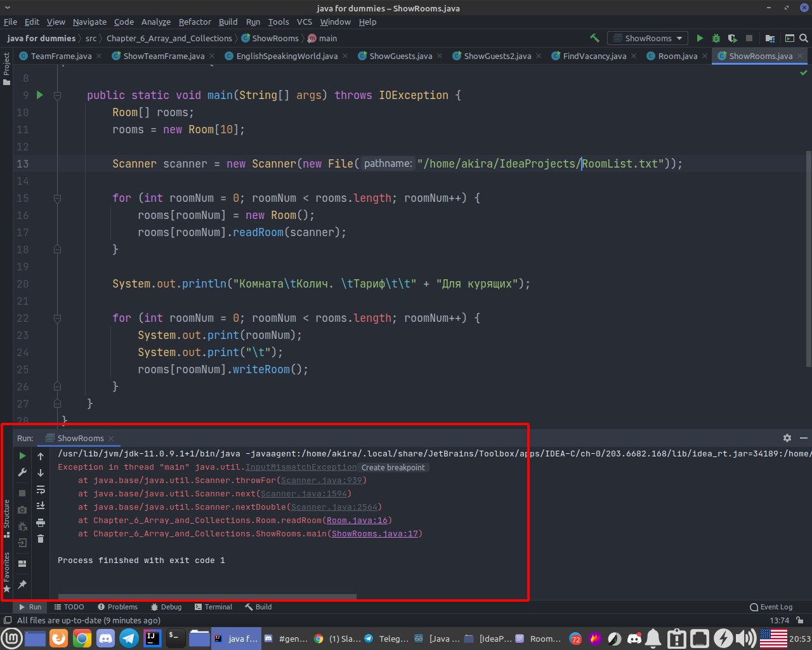
Task: Run ShowRooms with coverage shield icon
Action: click(733, 38)
